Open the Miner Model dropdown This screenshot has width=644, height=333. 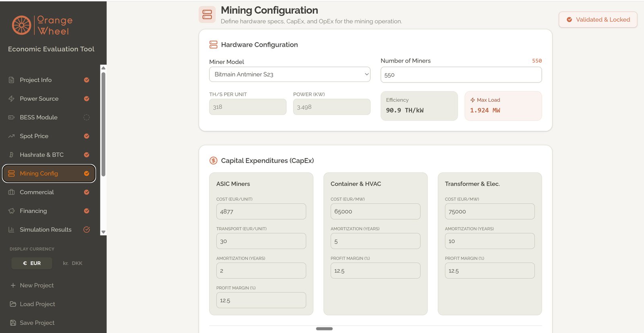[x=290, y=74]
